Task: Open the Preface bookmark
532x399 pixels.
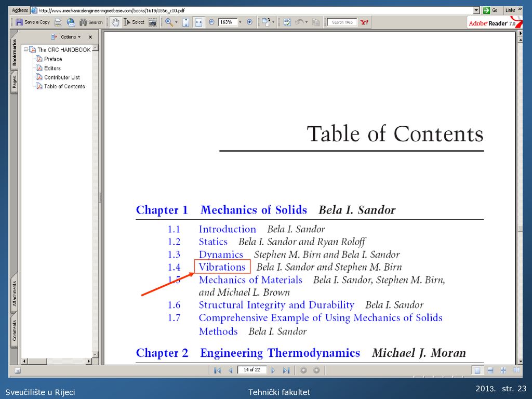Action: click(x=53, y=59)
